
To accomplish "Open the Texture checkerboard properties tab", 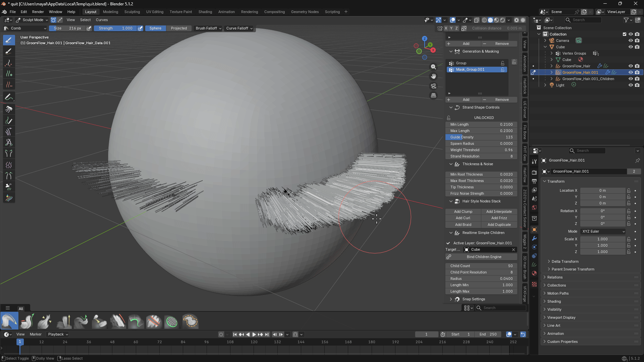I will pos(534,284).
